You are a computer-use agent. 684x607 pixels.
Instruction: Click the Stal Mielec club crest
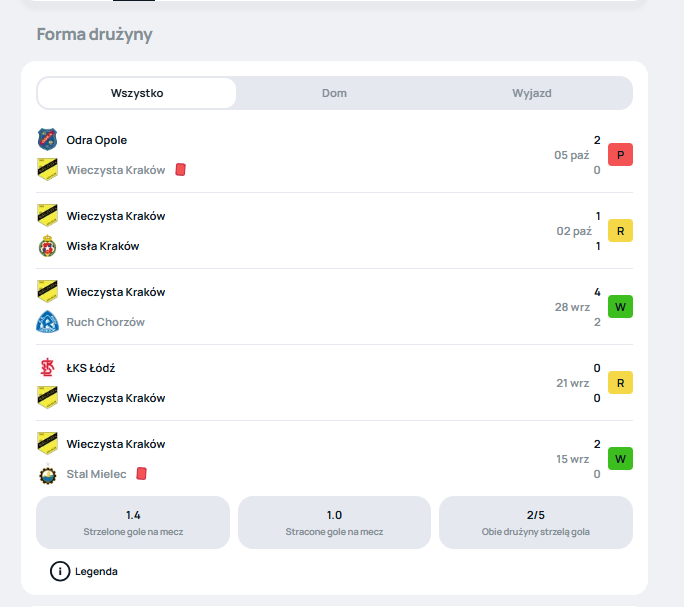point(47,474)
